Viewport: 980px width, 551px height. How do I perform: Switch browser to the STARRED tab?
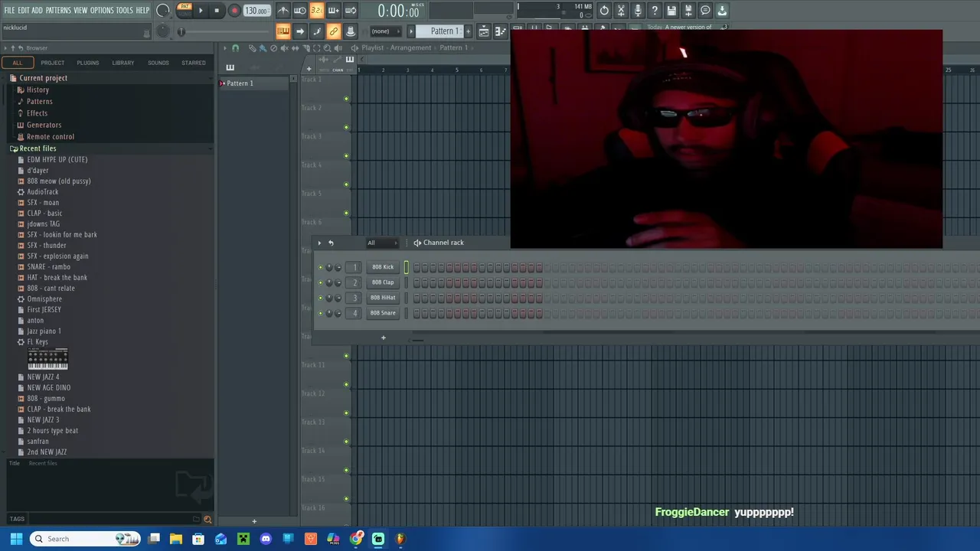[x=194, y=63]
